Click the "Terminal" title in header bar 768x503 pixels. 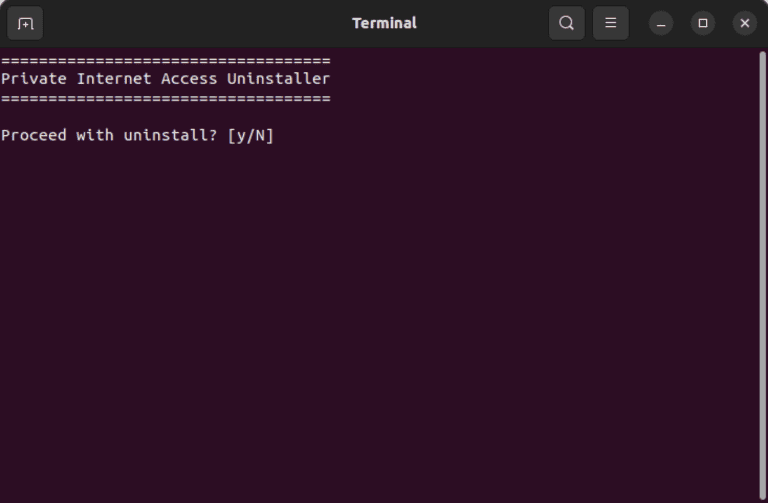384,23
